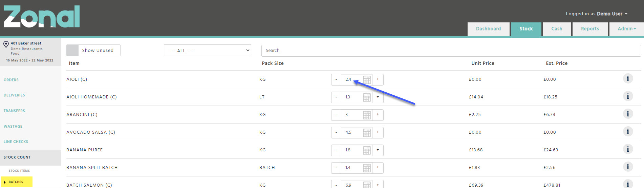Viewport: 644px width, 188px height.
Task: Click the Search input field
Action: coord(451,51)
